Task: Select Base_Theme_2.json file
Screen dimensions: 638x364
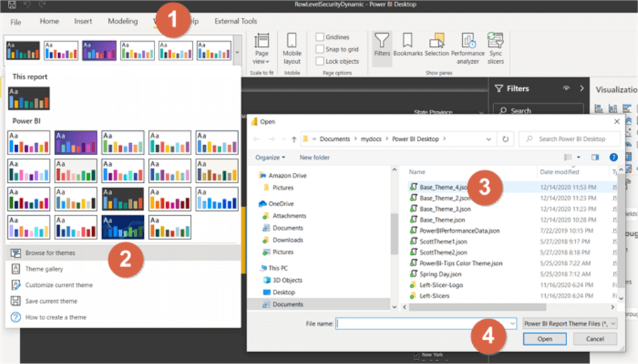Action: tap(440, 198)
